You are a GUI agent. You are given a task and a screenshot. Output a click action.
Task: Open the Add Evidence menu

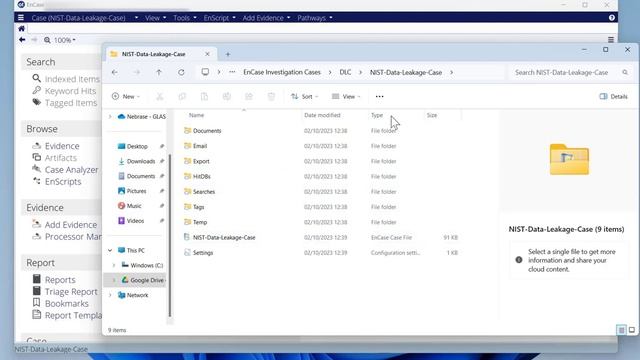pos(266,18)
